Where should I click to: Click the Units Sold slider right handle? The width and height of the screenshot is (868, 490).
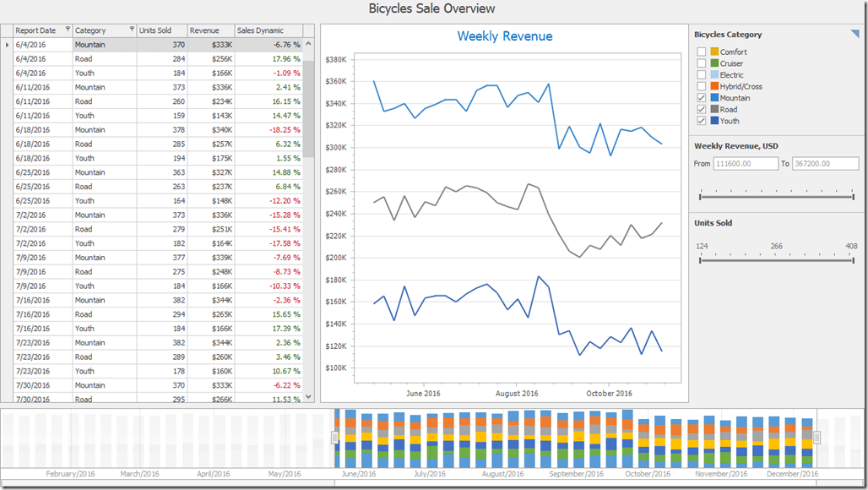click(x=853, y=259)
